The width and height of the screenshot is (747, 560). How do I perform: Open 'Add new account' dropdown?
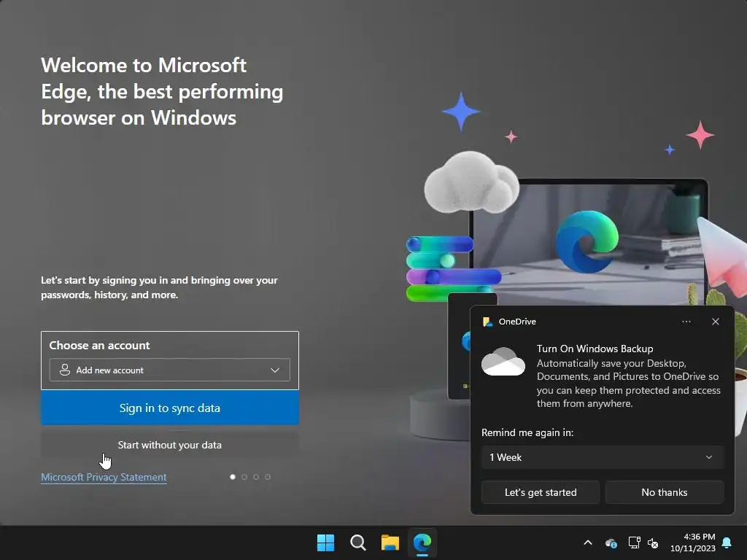(x=169, y=370)
